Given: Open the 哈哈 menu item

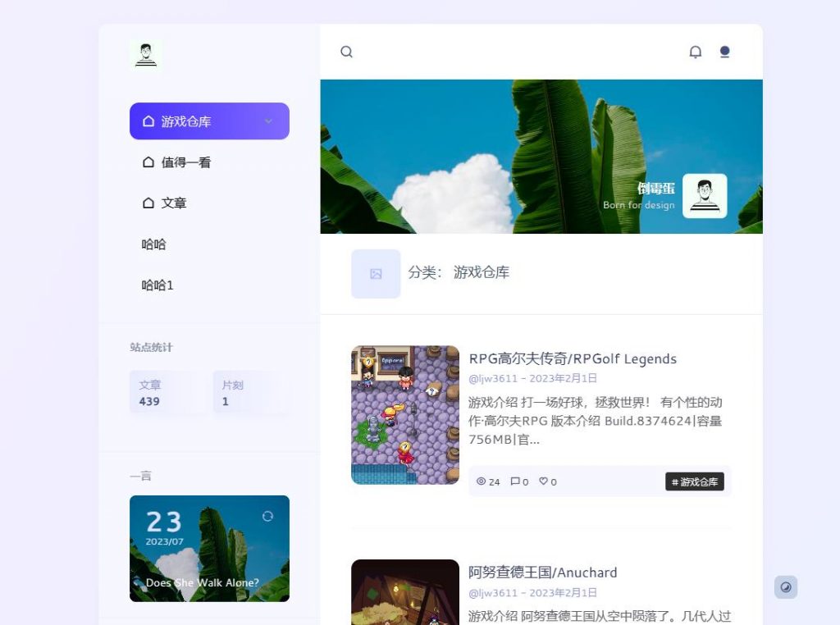Looking at the screenshot, I should [x=209, y=244].
